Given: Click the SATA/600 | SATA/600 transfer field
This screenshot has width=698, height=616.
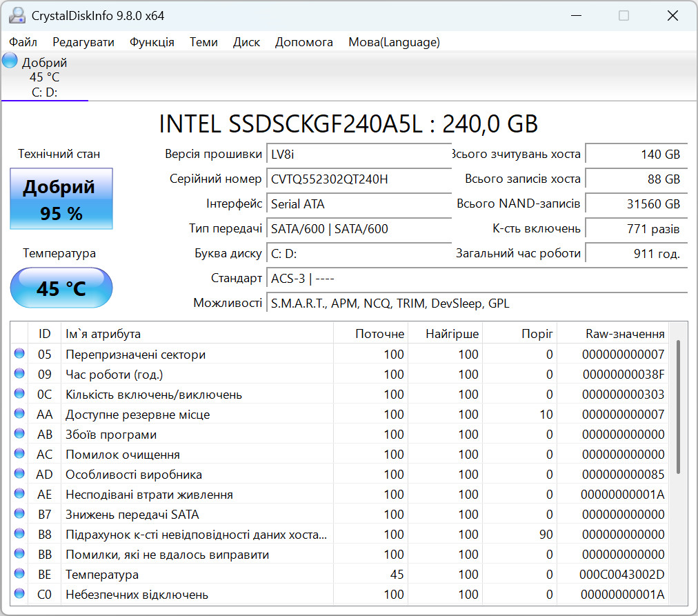Looking at the screenshot, I should pyautogui.click(x=359, y=229).
